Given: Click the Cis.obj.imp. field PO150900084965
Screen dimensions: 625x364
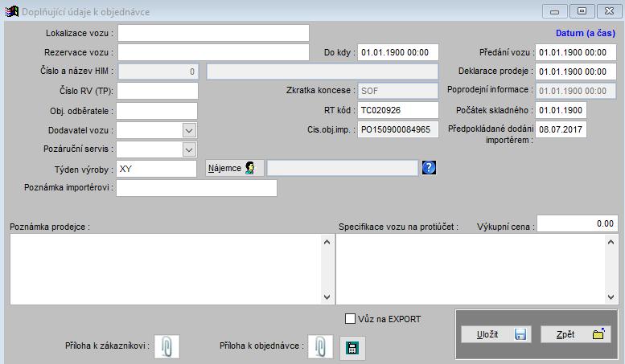Looking at the screenshot, I should [398, 129].
